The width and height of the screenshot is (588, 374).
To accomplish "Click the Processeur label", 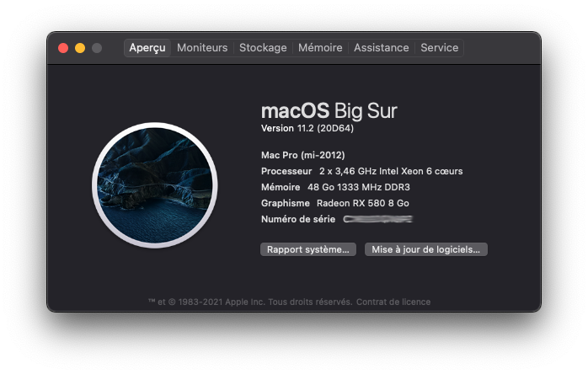I will point(286,172).
